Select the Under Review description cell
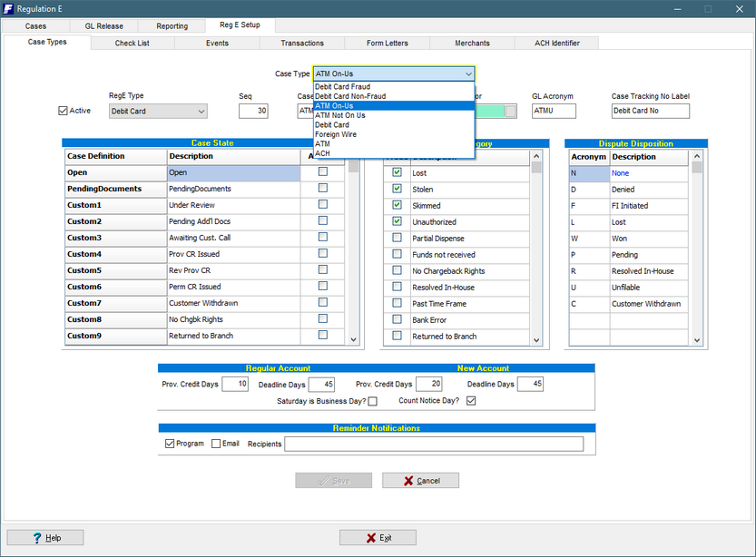The height and width of the screenshot is (557, 756). coord(234,205)
